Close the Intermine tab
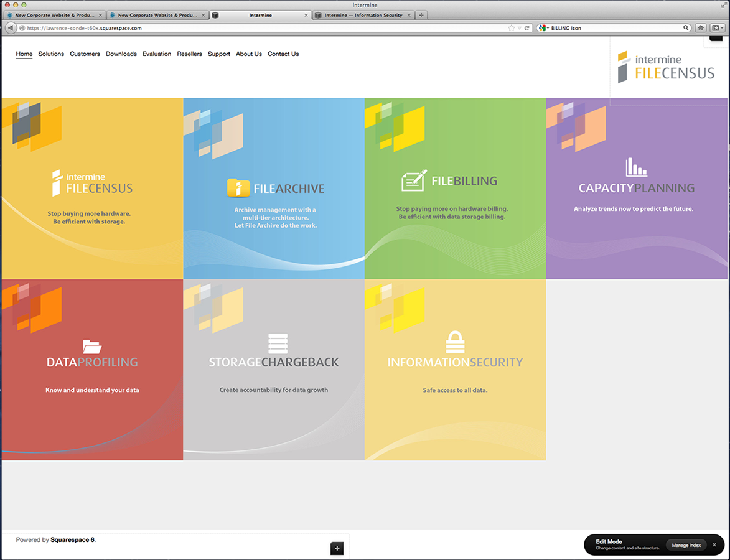 pyautogui.click(x=306, y=15)
